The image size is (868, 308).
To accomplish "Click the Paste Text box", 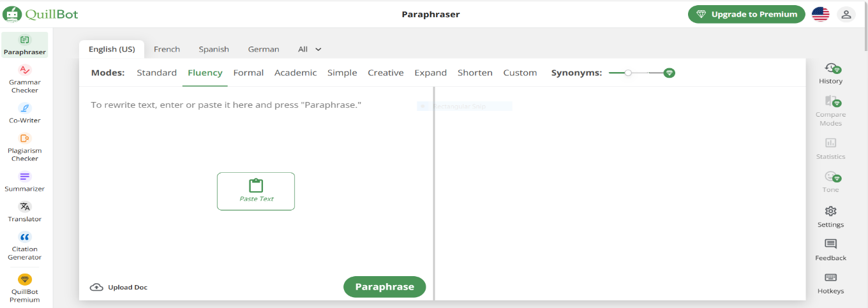I will click(256, 191).
